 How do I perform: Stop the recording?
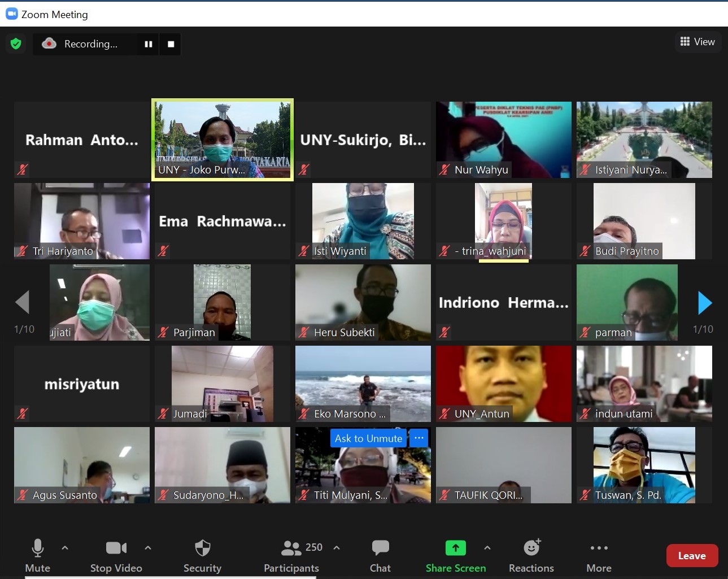(x=171, y=44)
